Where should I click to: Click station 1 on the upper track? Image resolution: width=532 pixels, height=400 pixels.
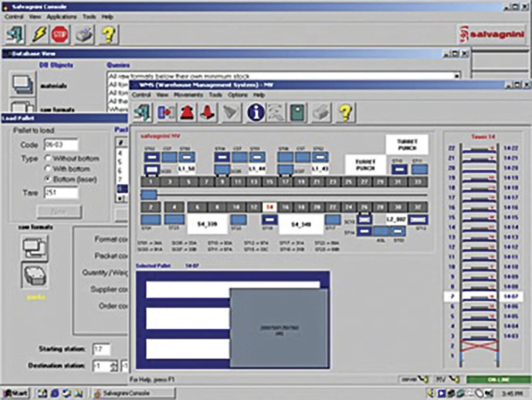click(x=151, y=182)
